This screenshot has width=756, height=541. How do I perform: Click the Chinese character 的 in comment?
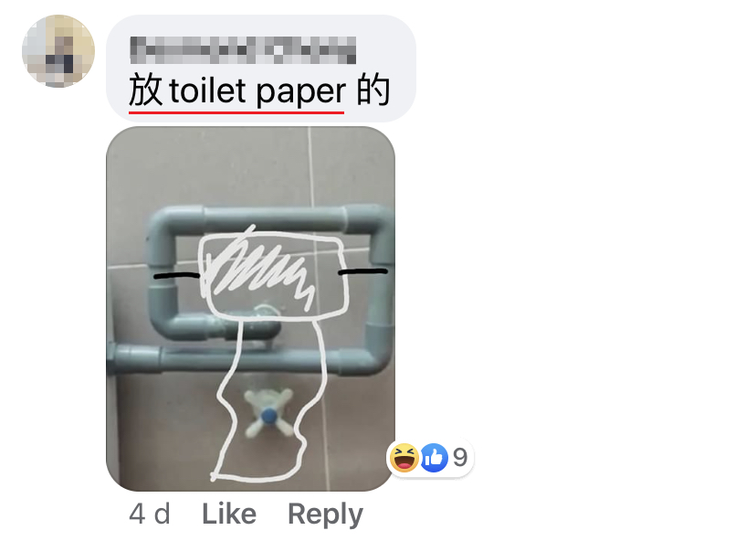[x=373, y=90]
